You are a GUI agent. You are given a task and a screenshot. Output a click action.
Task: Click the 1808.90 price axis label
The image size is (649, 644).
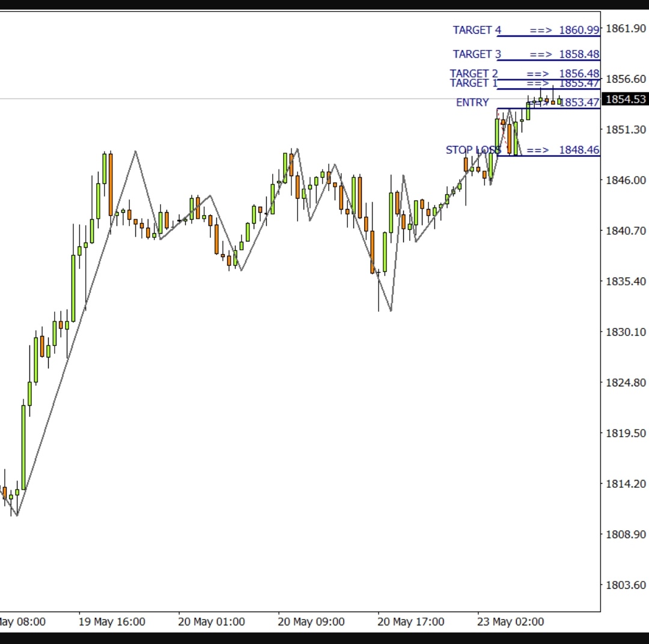click(x=626, y=534)
